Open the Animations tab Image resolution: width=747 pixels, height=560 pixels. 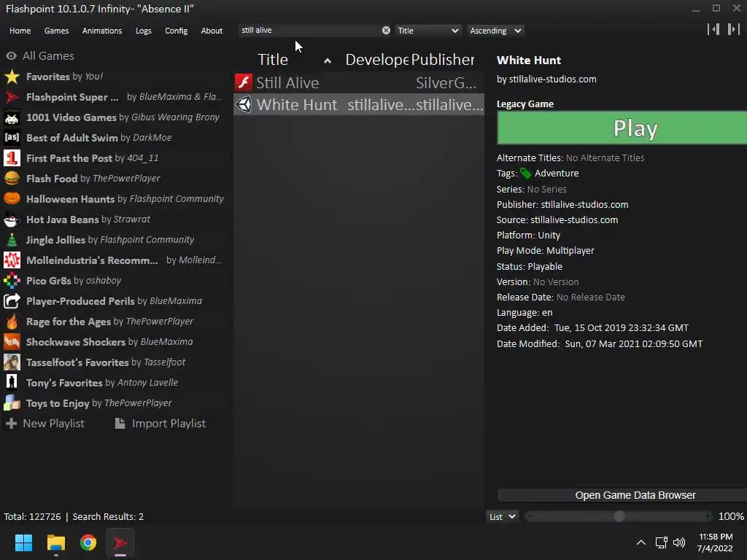pos(102,31)
